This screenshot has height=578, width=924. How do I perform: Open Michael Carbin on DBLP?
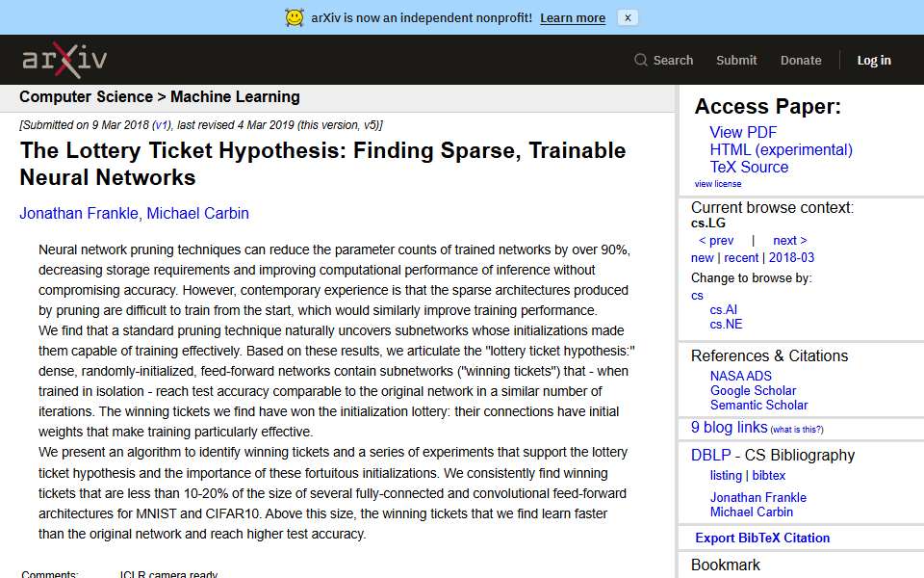coord(751,512)
